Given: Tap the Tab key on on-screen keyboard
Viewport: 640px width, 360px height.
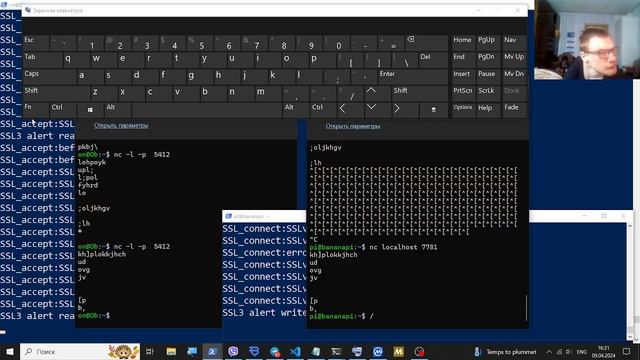Looking at the screenshot, I should (42, 60).
